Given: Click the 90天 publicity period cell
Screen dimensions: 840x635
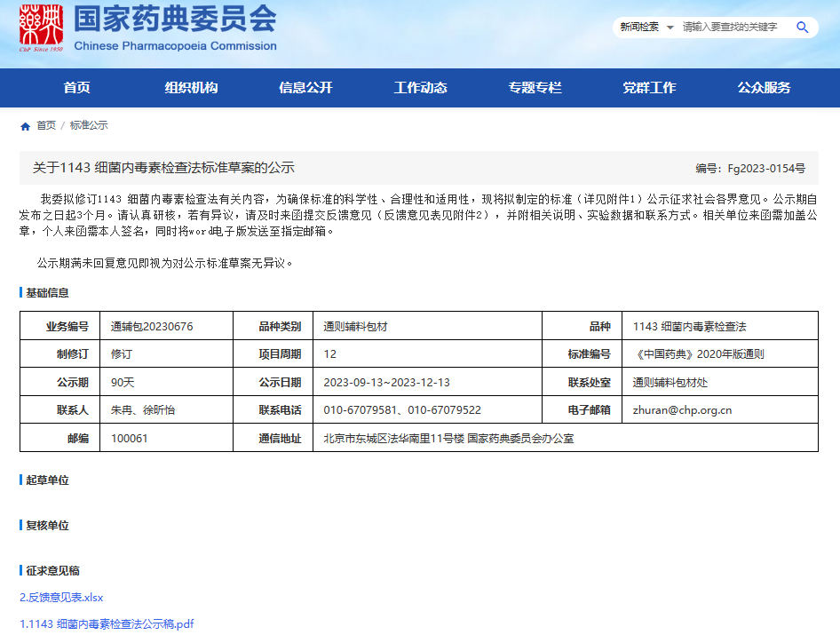Looking at the screenshot, I should [x=167, y=382].
